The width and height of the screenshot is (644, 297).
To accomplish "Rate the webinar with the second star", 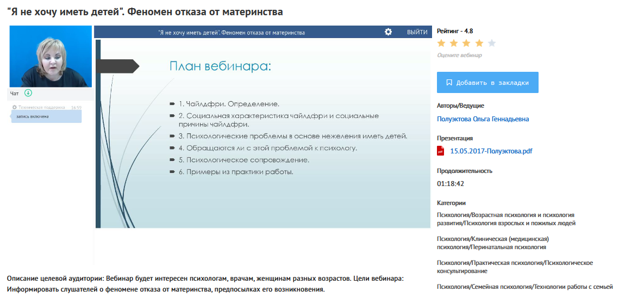I will [x=454, y=44].
